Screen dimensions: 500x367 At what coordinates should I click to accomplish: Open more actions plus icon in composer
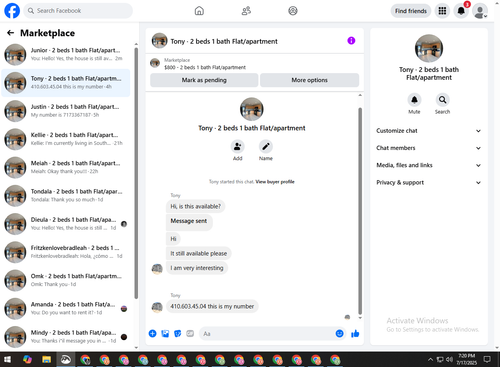point(152,333)
